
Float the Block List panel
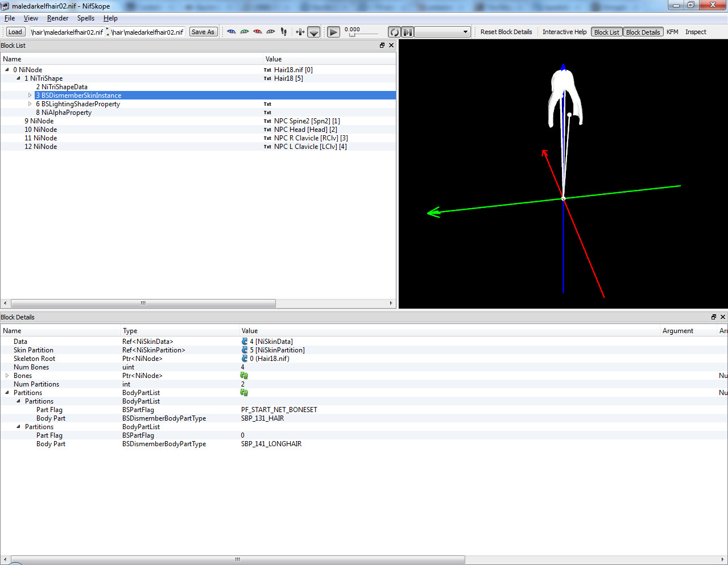click(382, 45)
